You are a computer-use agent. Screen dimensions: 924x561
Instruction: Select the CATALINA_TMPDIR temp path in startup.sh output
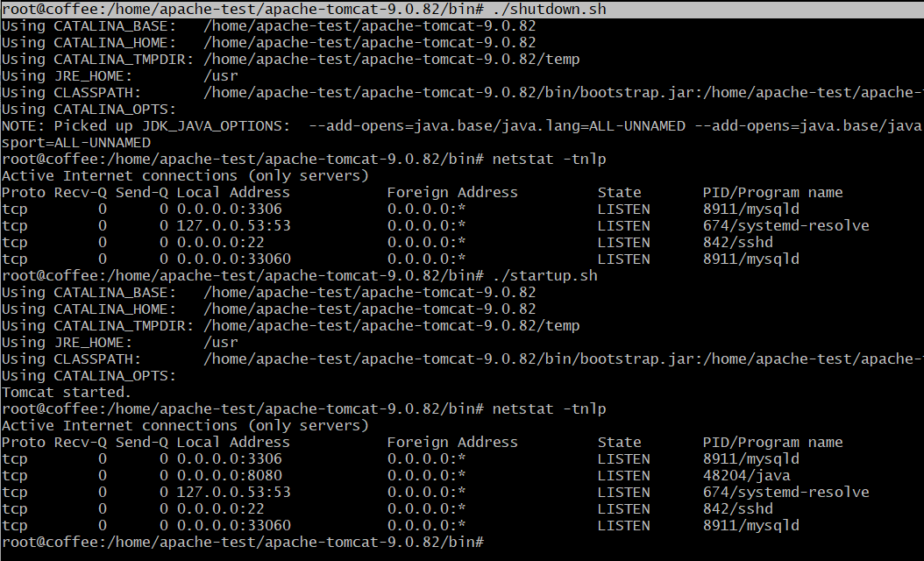pos(391,326)
